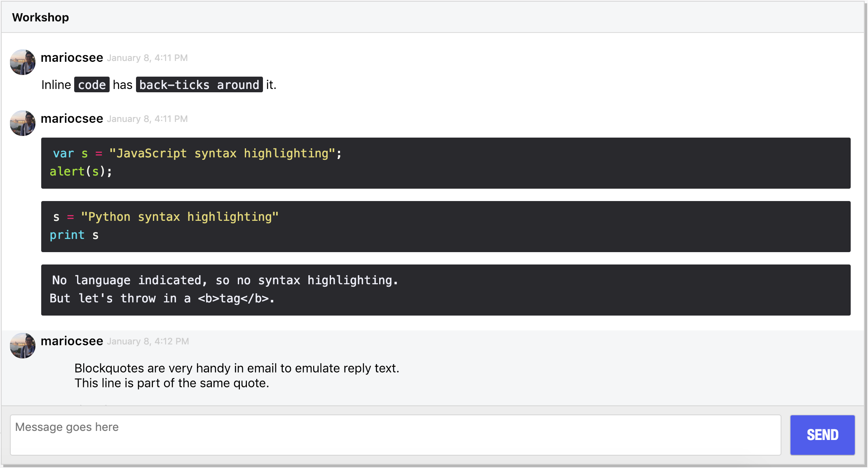
Task: Click the 'Message goes here' input field
Action: pyautogui.click(x=395, y=435)
